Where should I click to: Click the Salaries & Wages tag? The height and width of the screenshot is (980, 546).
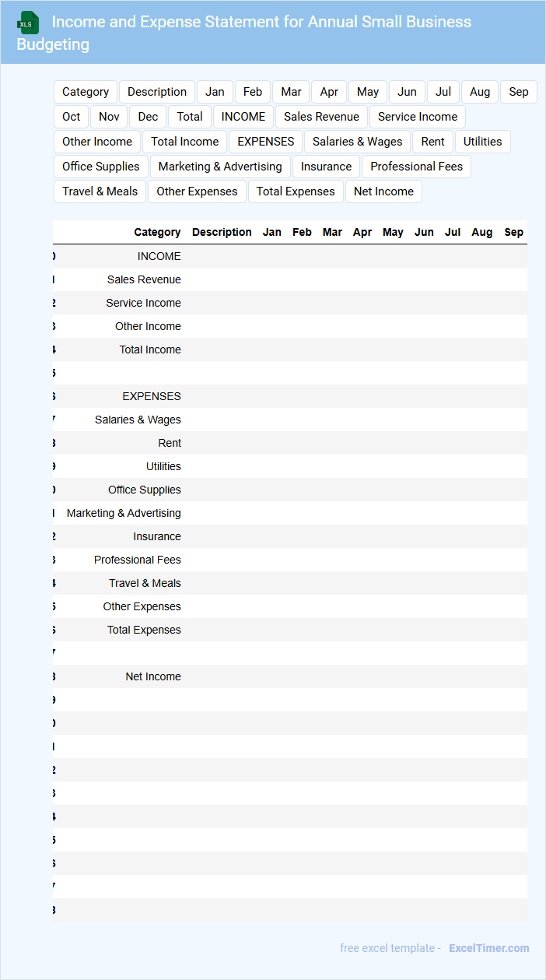coord(358,142)
